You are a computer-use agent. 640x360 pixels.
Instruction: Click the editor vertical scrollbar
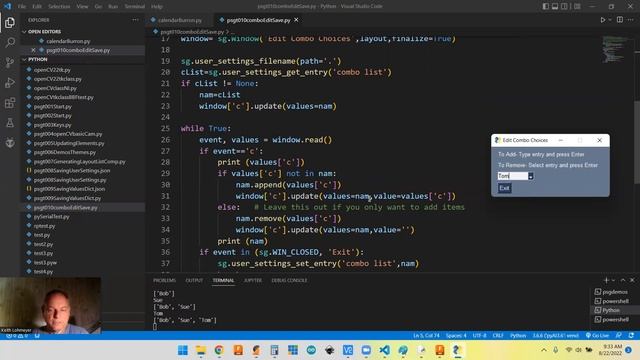(637, 143)
